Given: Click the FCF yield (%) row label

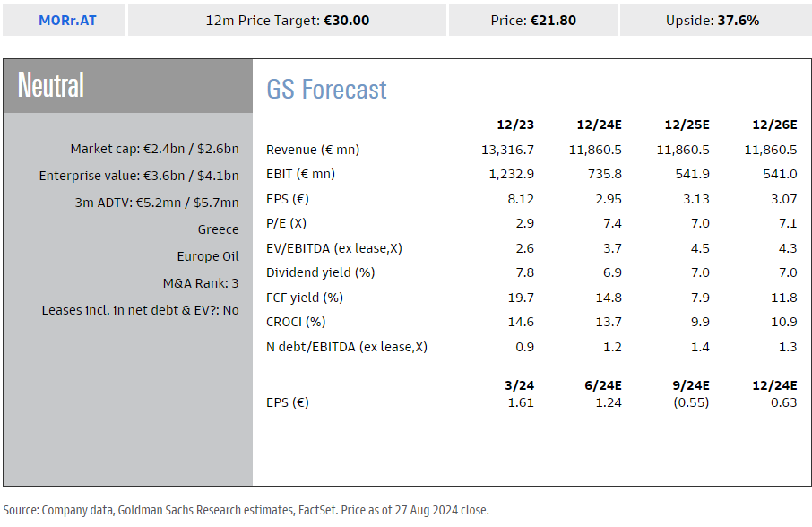Looking at the screenshot, I should (305, 298).
